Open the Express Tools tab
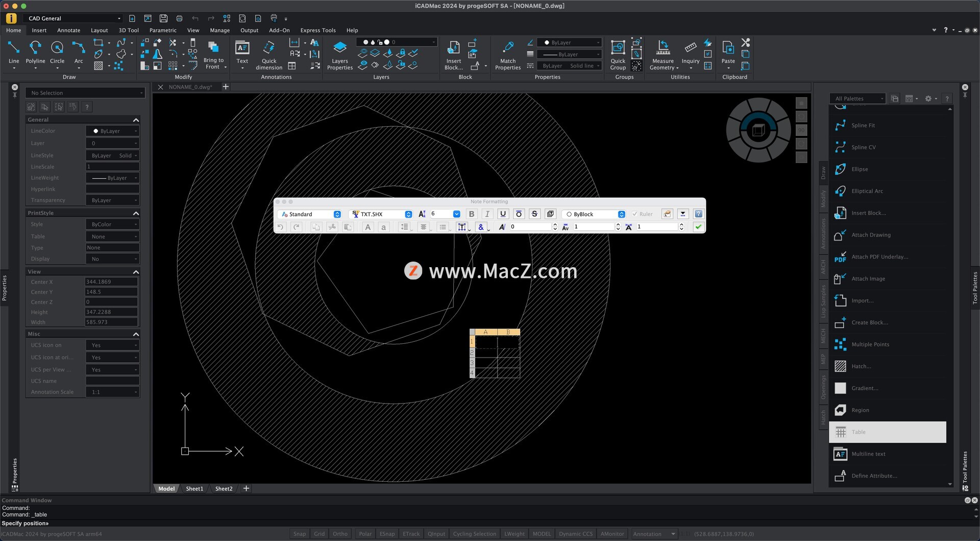980x541 pixels. 317,30
